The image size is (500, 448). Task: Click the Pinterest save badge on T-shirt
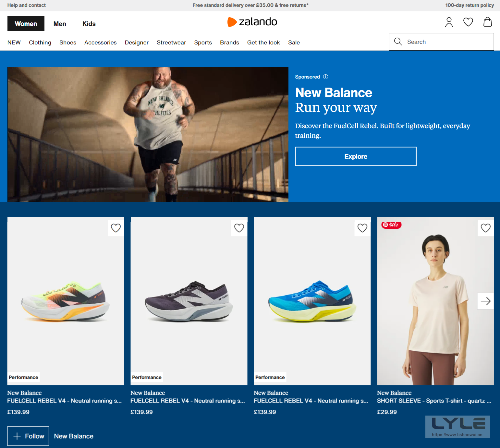(391, 225)
